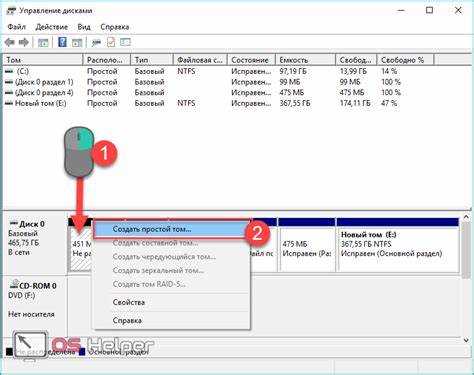474x375 pixels.
Task: Click the properties checkmark toolbar icon
Action: 111,42
